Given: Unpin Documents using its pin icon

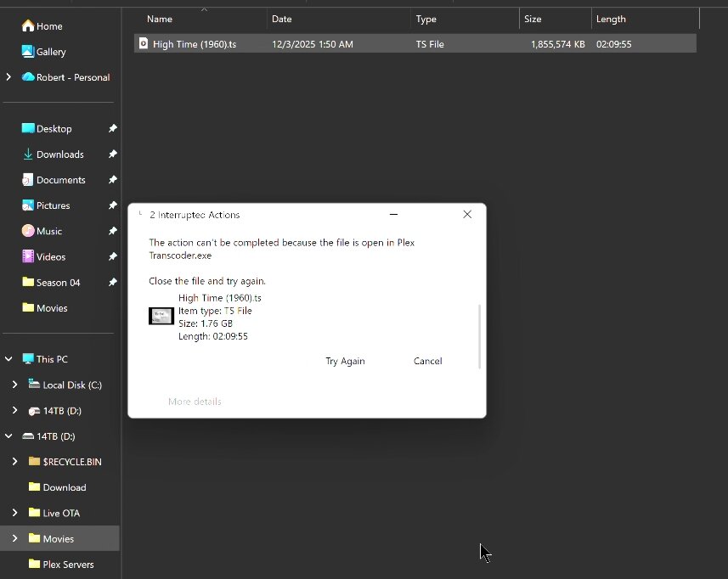Looking at the screenshot, I should [x=112, y=179].
